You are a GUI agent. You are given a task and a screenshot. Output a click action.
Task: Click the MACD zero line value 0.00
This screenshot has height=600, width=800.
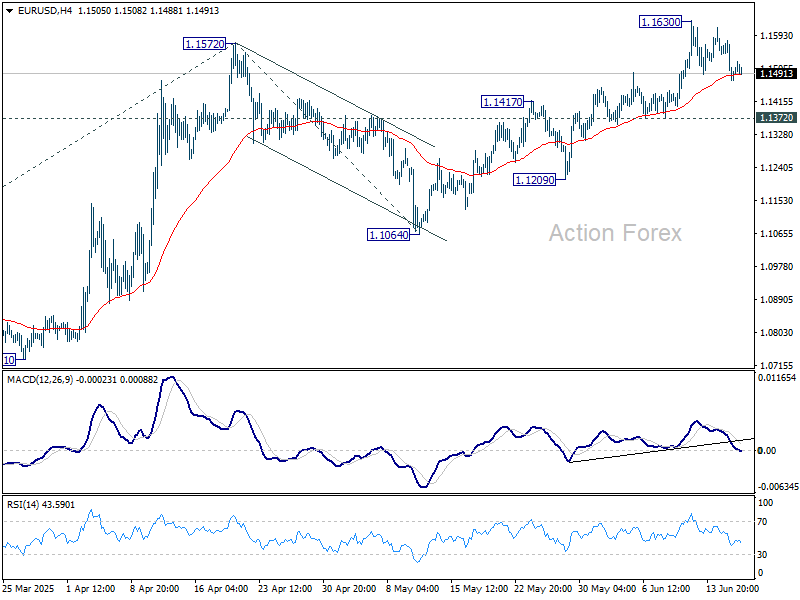point(766,452)
